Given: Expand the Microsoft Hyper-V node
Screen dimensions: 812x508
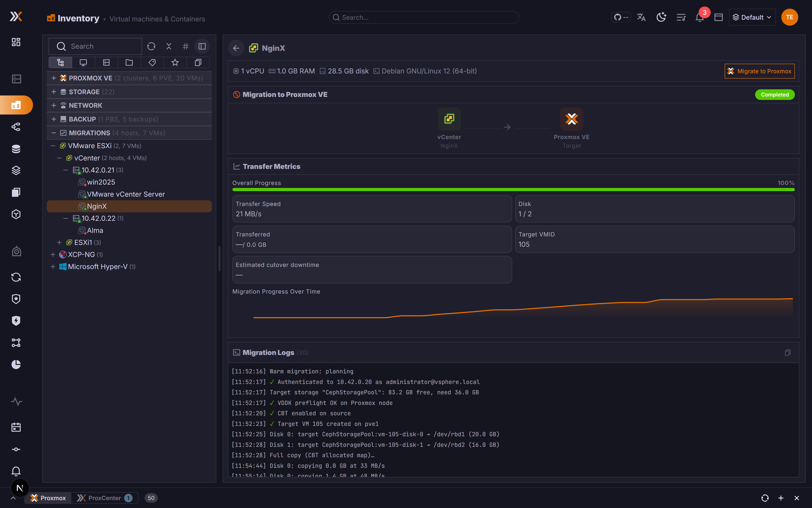Looking at the screenshot, I should pos(53,267).
